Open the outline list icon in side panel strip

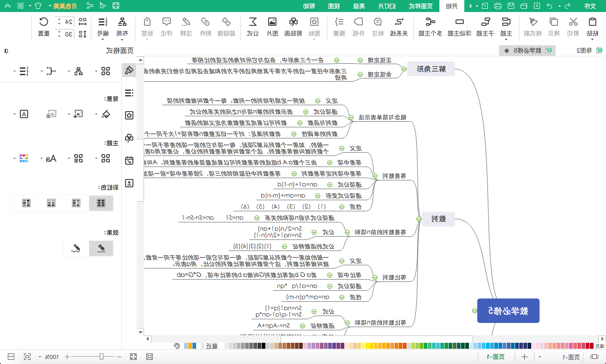tap(129, 93)
